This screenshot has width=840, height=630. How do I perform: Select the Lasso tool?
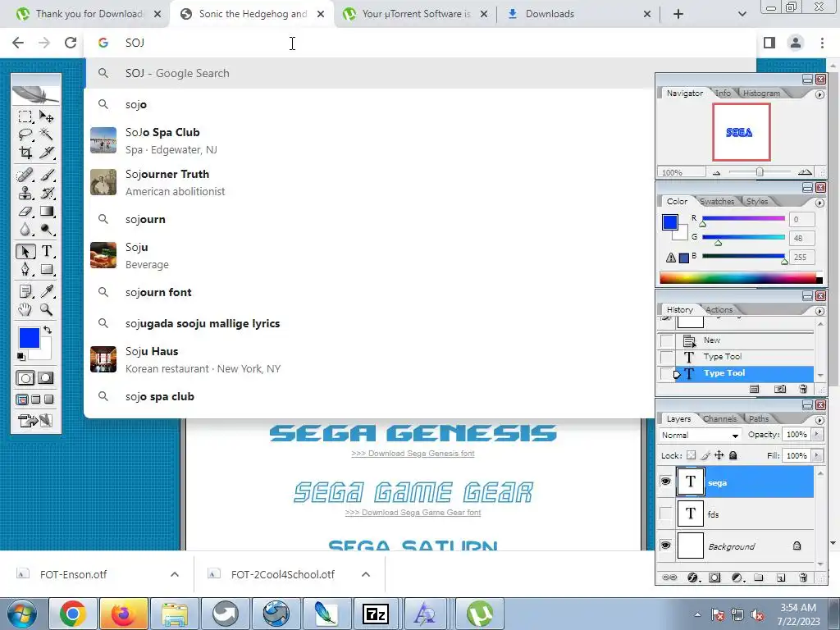(25, 135)
